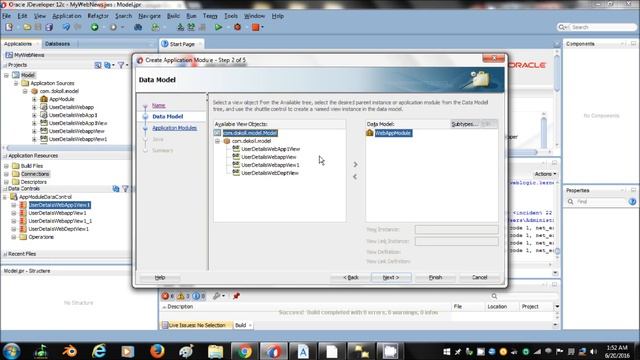Click the Properties panel help icon
The image size is (640, 360).
coord(632,202)
